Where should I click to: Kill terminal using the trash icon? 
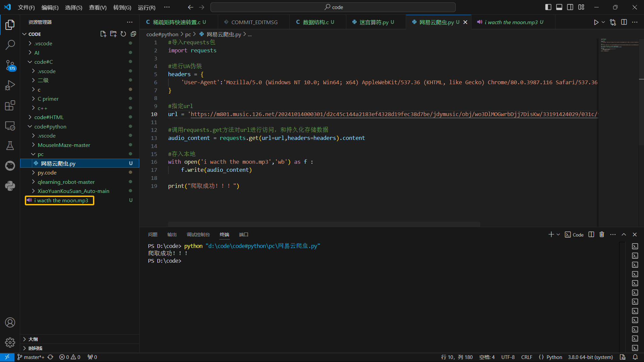click(602, 235)
